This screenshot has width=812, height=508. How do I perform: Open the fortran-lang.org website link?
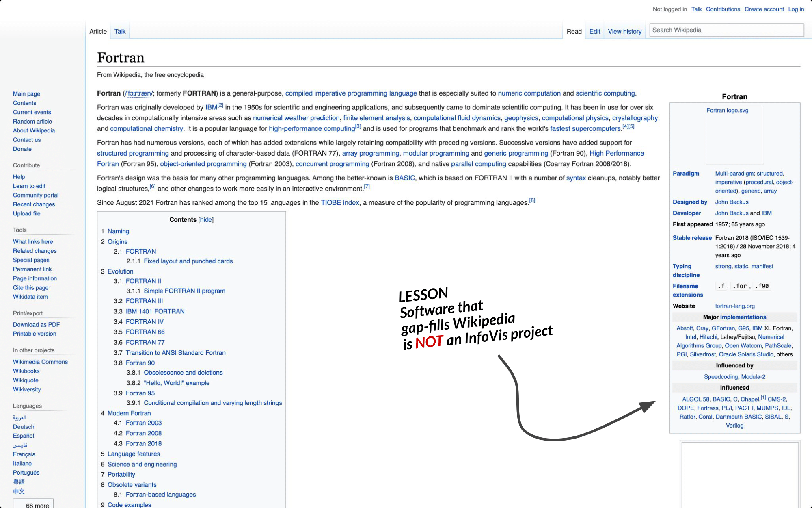735,306
